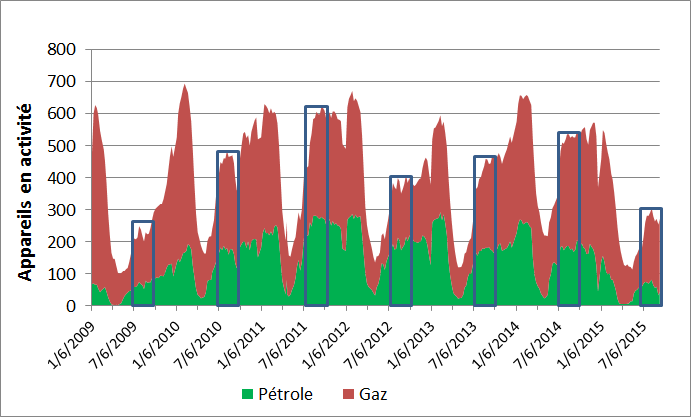This screenshot has height=417, width=691.
Task: Click the 600 value on the vertical axis
Action: pos(64,113)
